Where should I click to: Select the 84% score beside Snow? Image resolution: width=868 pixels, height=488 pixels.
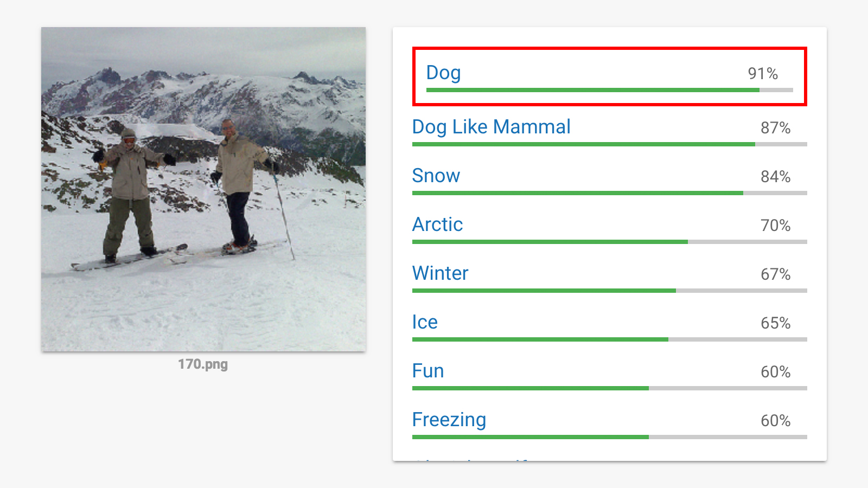tap(775, 177)
